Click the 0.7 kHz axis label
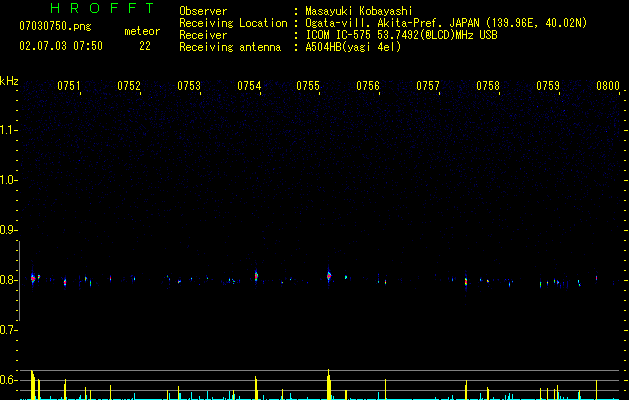Image resolution: width=629 pixels, height=400 pixels. tap(8, 330)
